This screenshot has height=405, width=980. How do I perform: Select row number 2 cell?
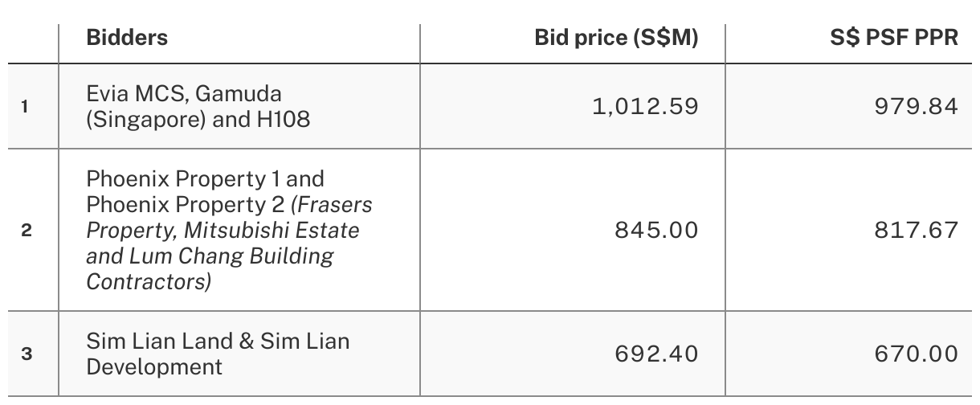tap(27, 231)
